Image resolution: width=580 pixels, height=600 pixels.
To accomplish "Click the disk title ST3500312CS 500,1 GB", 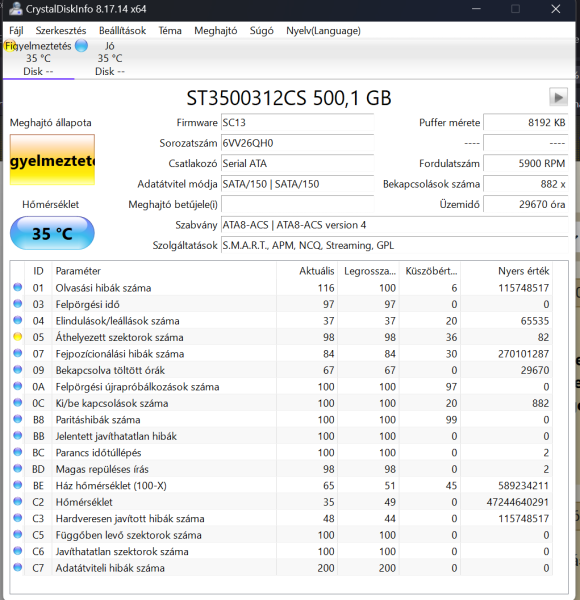I will pyautogui.click(x=289, y=98).
